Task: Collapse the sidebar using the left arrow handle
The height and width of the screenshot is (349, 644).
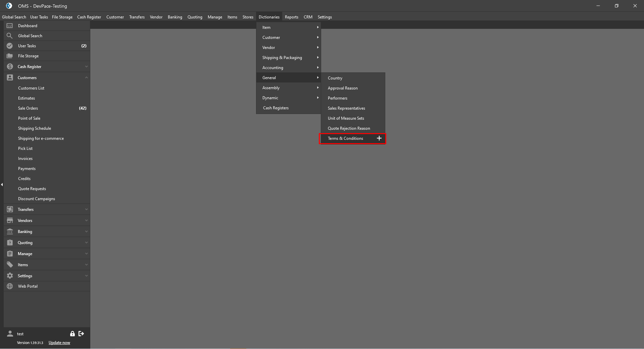Action: coord(2,184)
